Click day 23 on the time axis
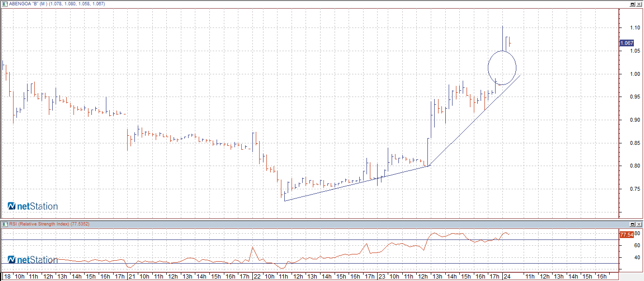This screenshot has width=644, height=281. 381,277
